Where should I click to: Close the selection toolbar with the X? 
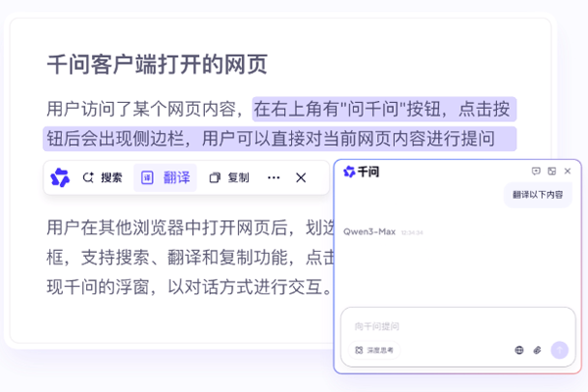coord(301,177)
